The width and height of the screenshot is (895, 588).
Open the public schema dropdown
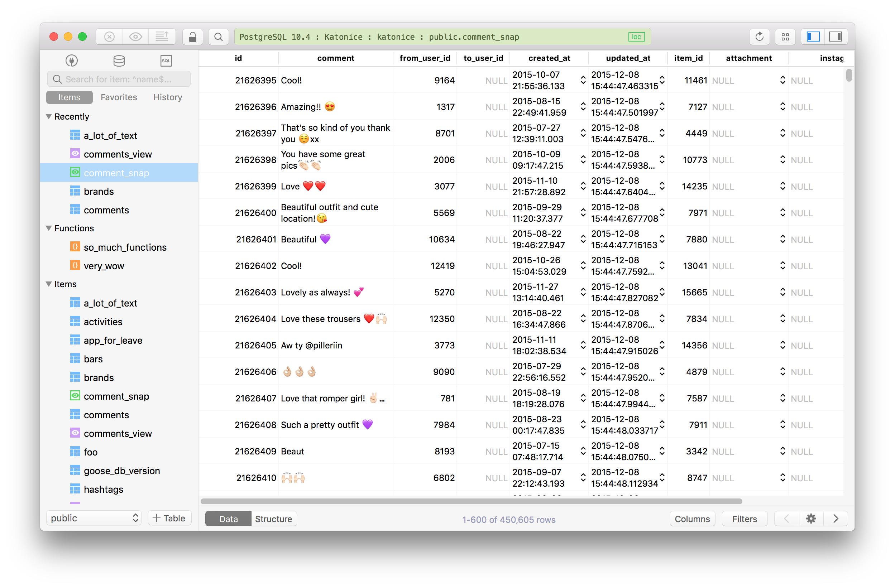click(x=93, y=518)
